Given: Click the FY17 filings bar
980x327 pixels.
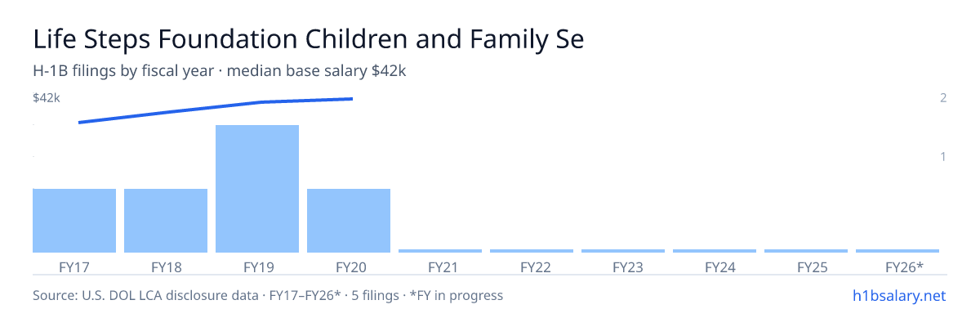Looking at the screenshot, I should pos(74,221).
